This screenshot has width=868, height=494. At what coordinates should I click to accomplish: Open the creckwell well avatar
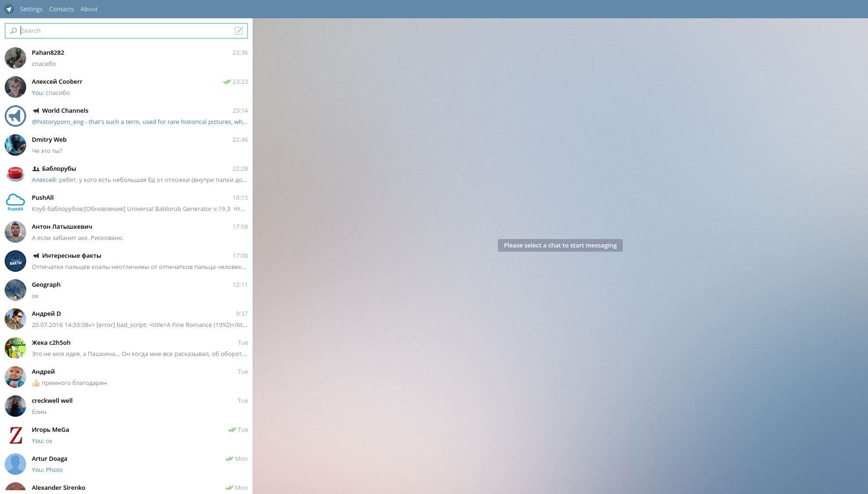15,406
